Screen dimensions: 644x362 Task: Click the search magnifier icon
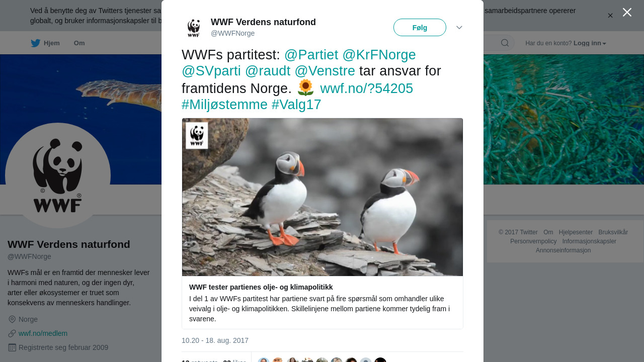click(505, 43)
